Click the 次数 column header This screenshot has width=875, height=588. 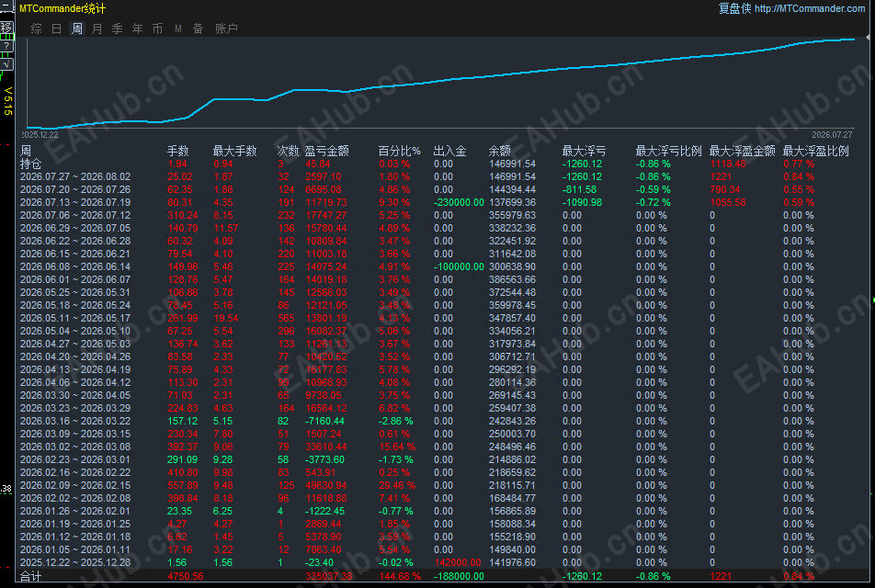pos(288,151)
